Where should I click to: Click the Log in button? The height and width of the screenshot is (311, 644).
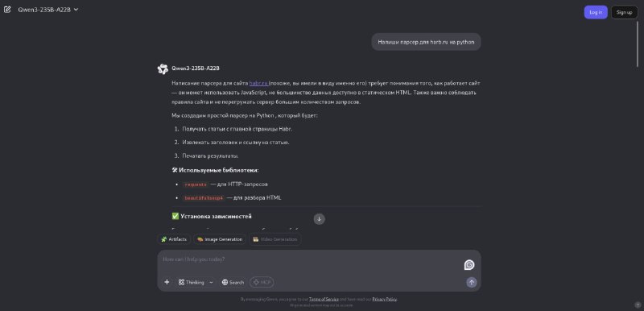[x=596, y=12]
